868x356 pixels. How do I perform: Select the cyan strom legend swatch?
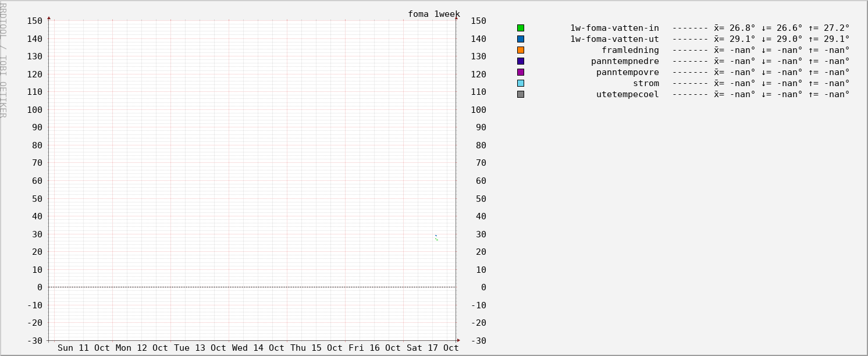point(521,83)
